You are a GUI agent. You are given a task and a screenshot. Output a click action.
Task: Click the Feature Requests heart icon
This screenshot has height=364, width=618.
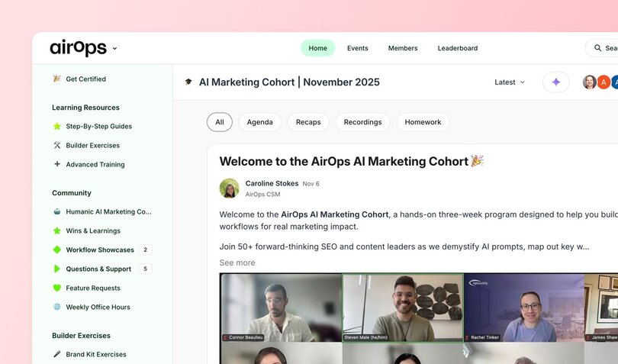click(57, 288)
